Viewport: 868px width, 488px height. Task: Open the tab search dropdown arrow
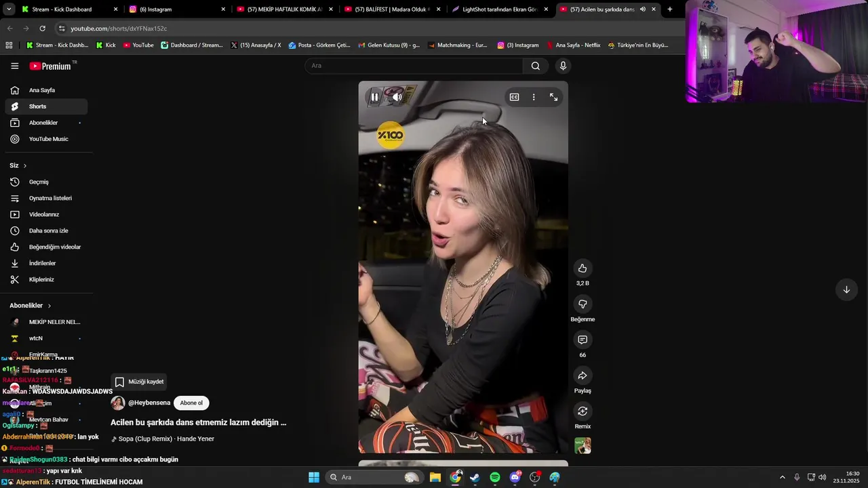point(8,9)
